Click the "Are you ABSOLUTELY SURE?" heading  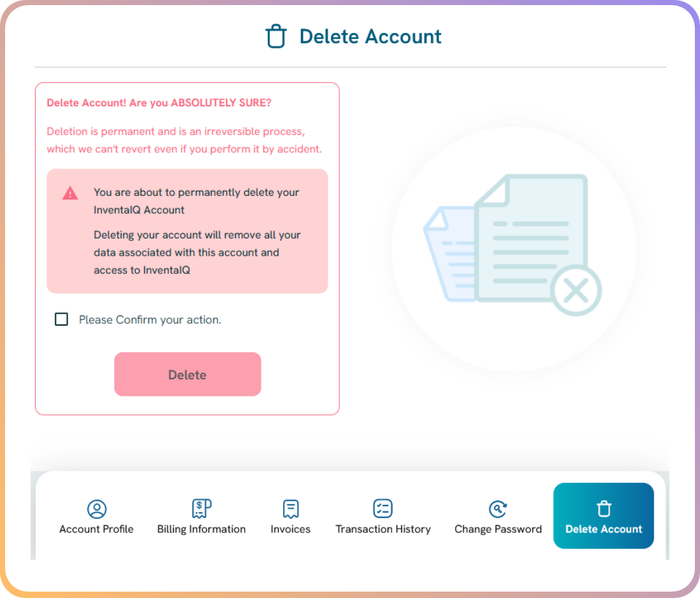(x=159, y=103)
